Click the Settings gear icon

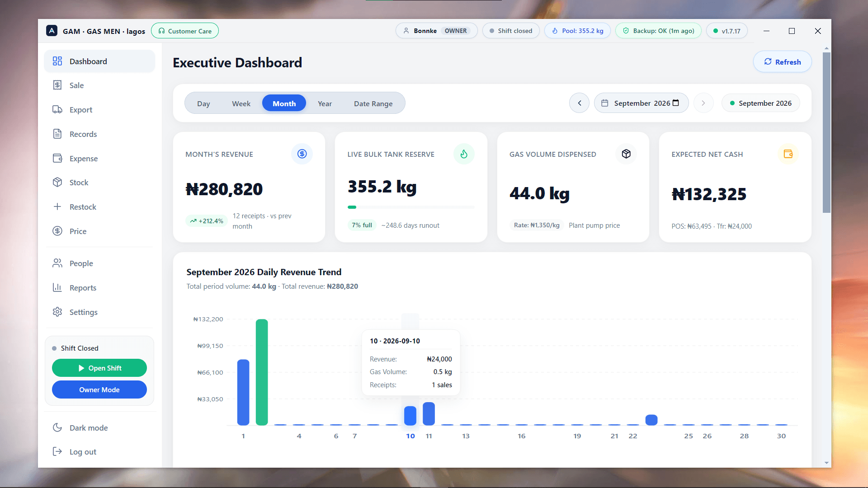pos(57,312)
